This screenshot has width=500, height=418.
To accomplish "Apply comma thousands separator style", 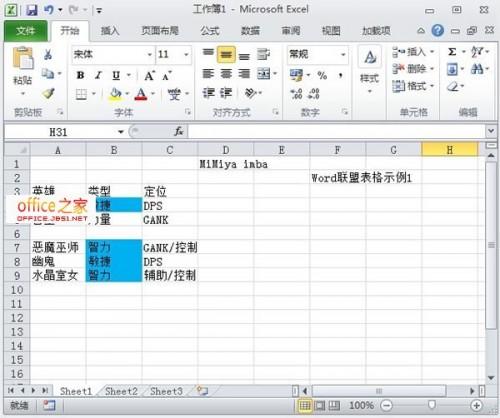I will point(340,76).
